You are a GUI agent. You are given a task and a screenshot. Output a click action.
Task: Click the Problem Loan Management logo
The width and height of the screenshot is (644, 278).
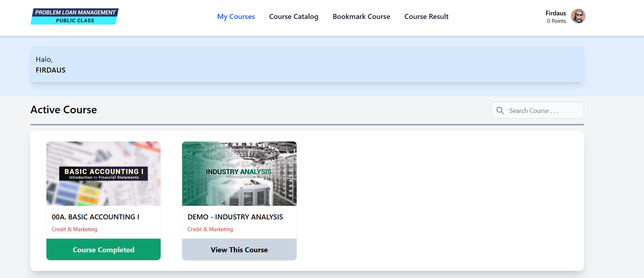click(75, 16)
